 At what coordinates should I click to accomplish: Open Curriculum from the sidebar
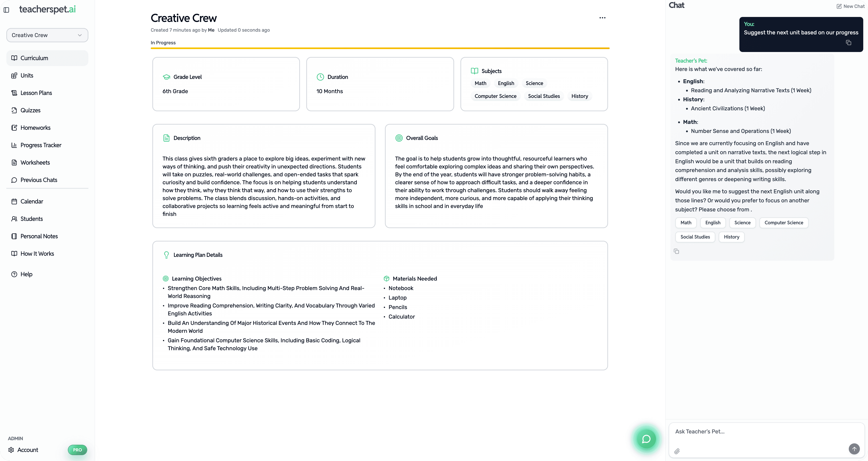coord(34,58)
